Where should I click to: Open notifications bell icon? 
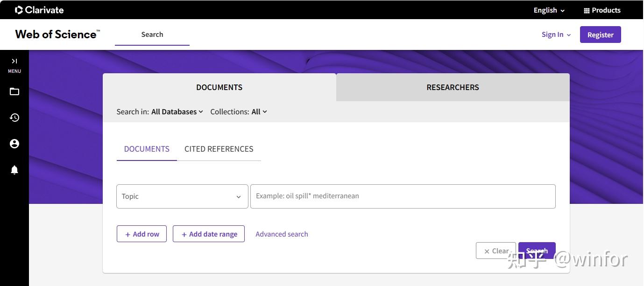(14, 170)
